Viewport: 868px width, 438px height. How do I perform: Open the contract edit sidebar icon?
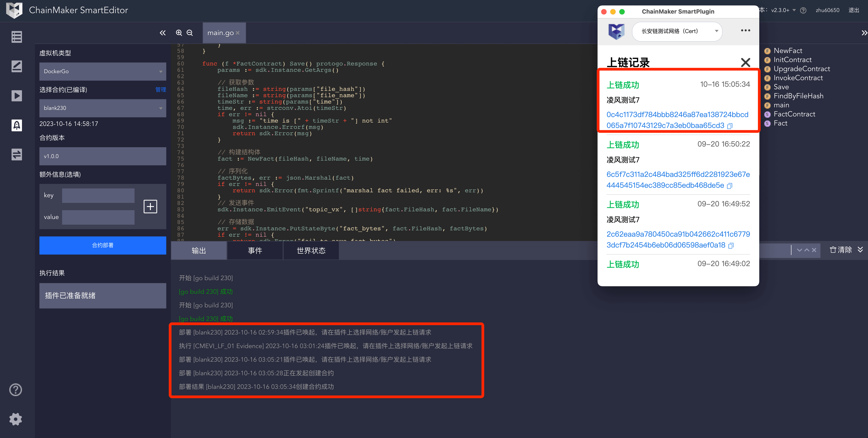[17, 66]
